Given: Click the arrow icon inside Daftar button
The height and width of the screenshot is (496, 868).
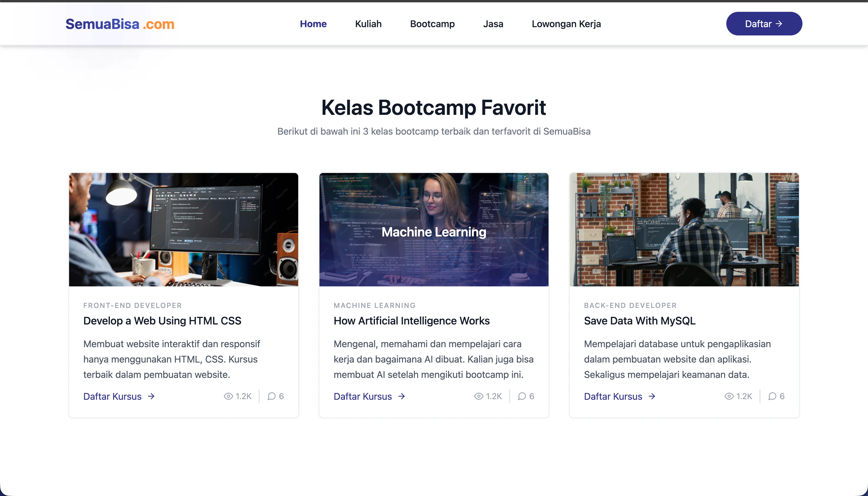Looking at the screenshot, I should (779, 24).
